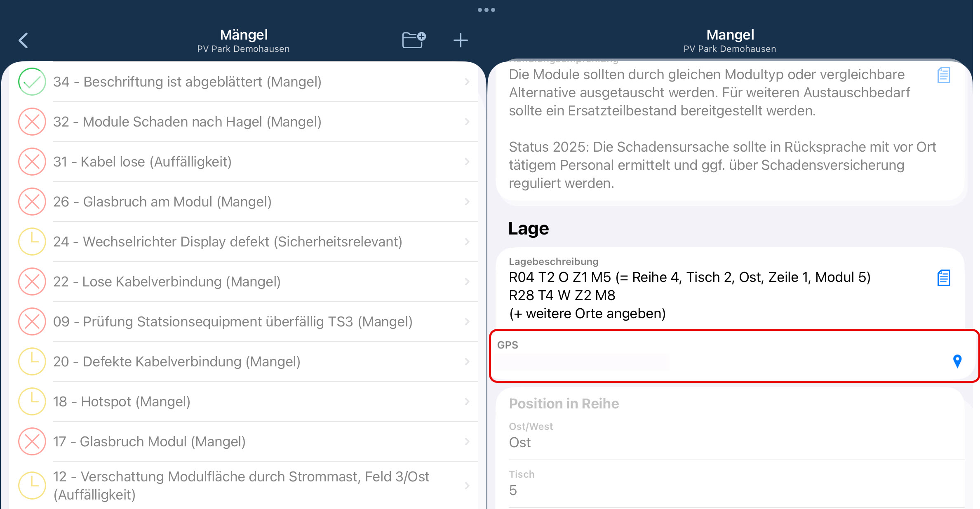980x509 pixels.
Task: Open text editor icon beside Lagebeschreibung
Action: 944,278
